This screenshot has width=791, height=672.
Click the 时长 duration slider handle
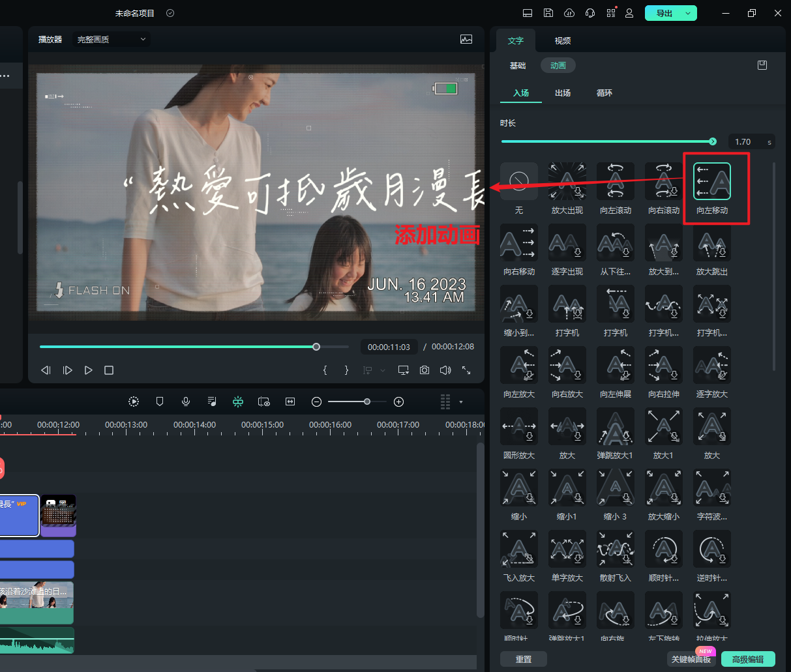713,141
